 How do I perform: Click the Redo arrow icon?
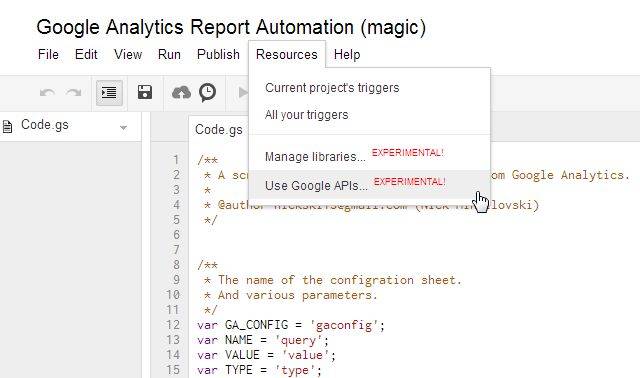pyautogui.click(x=74, y=93)
